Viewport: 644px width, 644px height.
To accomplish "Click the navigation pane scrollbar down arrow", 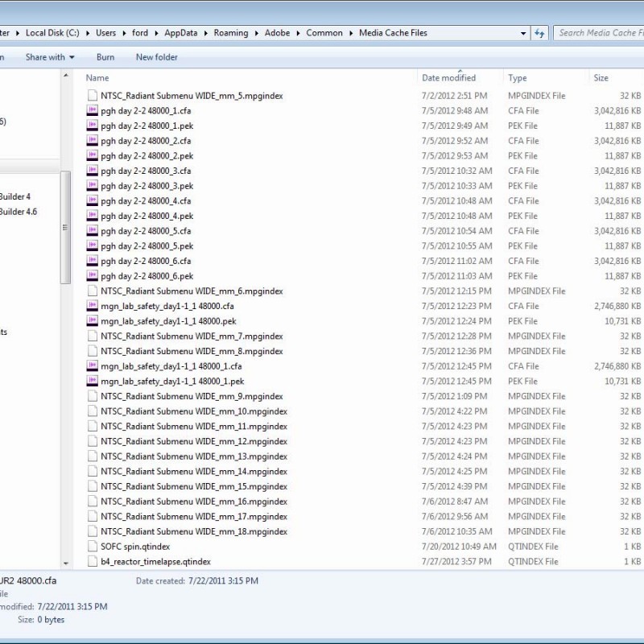I will tap(66, 563).
